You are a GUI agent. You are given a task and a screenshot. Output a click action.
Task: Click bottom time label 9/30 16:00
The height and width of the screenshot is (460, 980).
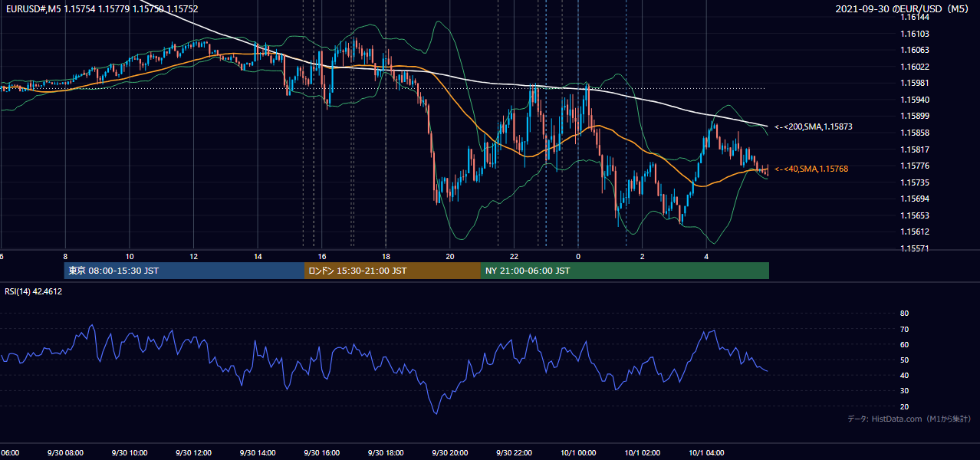coord(322,453)
